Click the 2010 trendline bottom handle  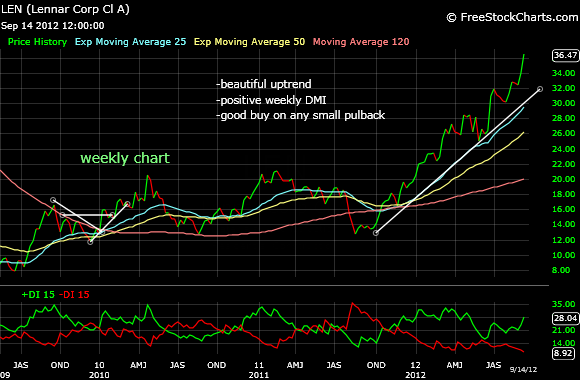click(90, 242)
